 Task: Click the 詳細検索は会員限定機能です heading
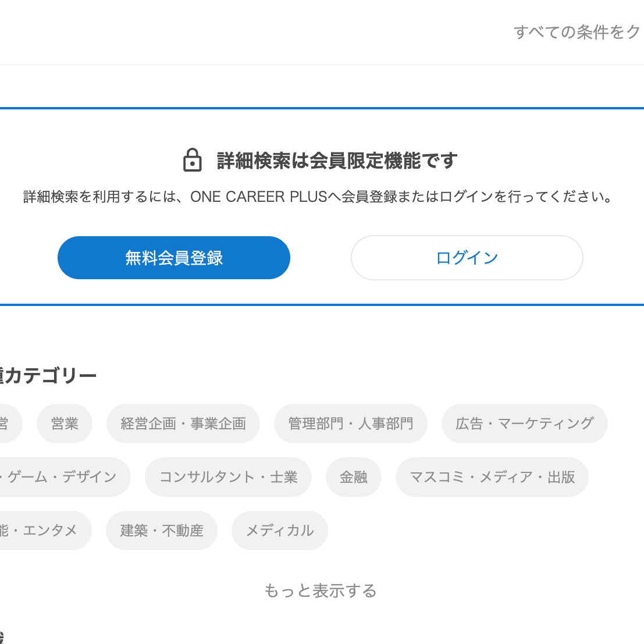(x=337, y=161)
